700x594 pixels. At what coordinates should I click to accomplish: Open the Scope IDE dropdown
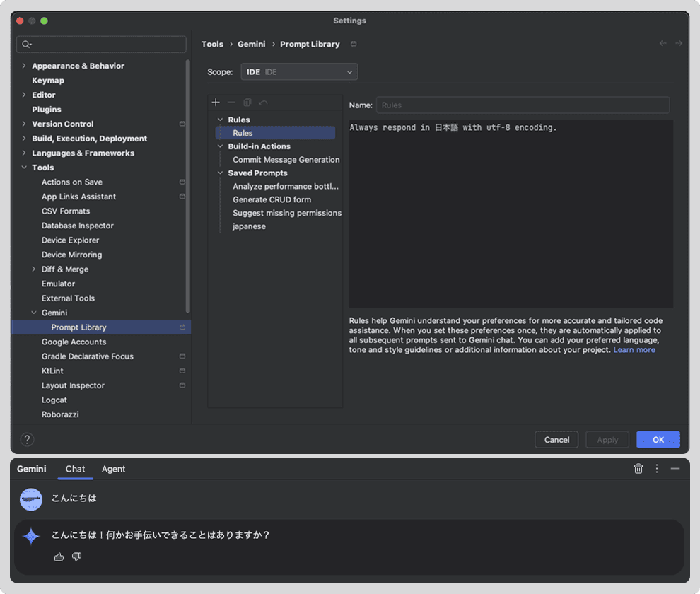click(x=299, y=72)
